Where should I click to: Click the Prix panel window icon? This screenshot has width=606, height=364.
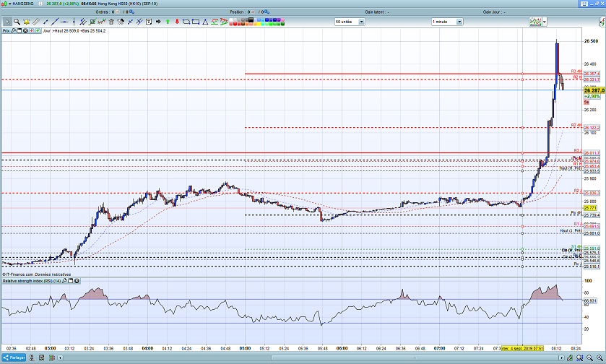tap(19, 30)
